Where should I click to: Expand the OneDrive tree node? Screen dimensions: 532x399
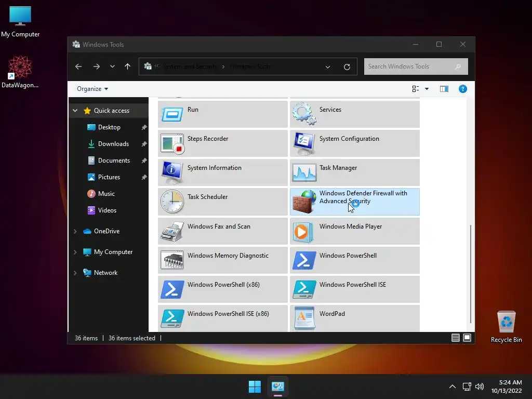75,231
